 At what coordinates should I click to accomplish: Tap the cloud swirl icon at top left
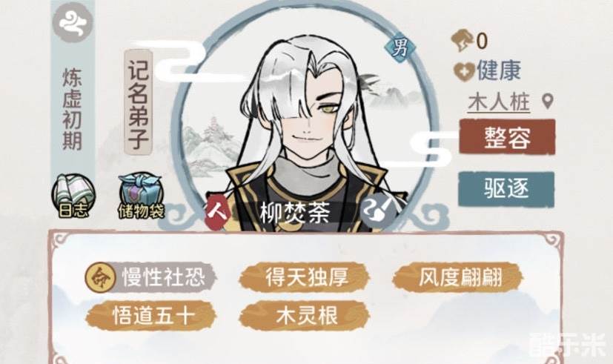(x=73, y=21)
